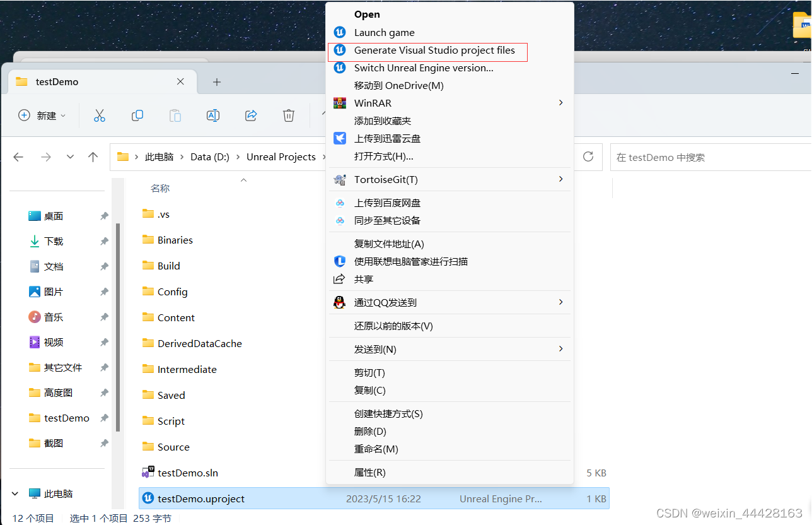Collapse the 此电脑 tree node chevron

[x=16, y=493]
